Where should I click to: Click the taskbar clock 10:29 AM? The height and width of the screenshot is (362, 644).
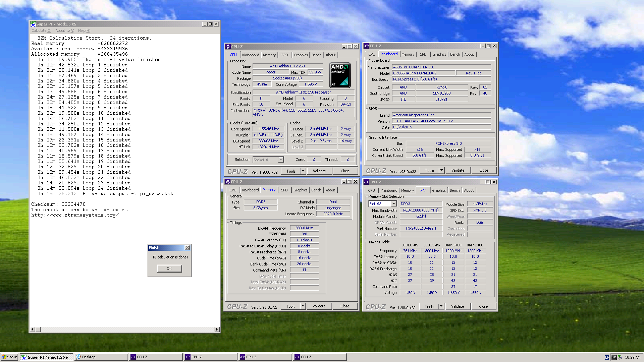tap(633, 357)
